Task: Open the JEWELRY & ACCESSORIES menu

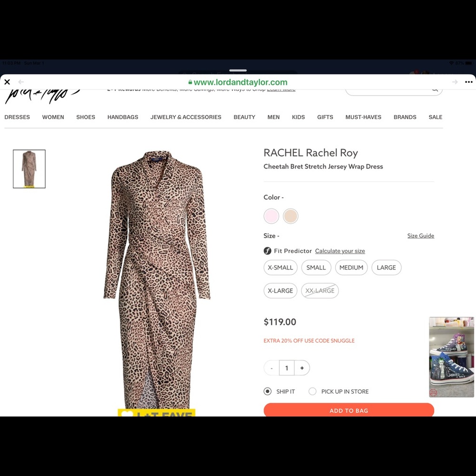Action: pos(186,117)
